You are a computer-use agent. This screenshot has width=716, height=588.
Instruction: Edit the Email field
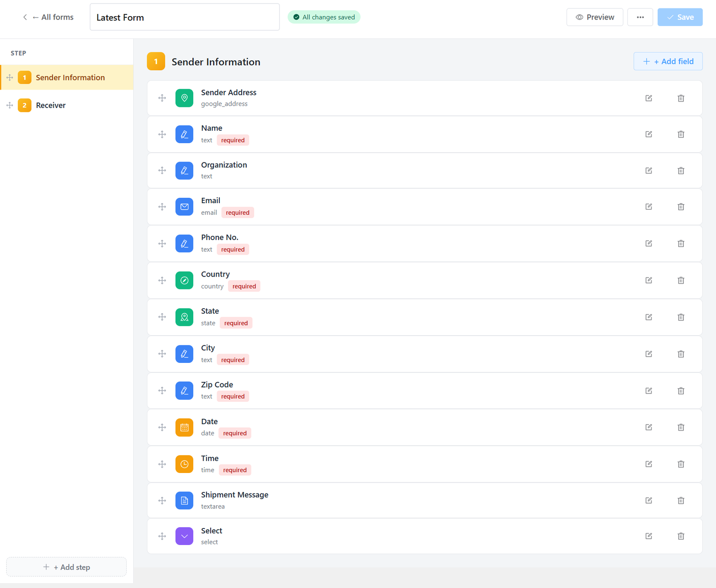click(x=648, y=207)
